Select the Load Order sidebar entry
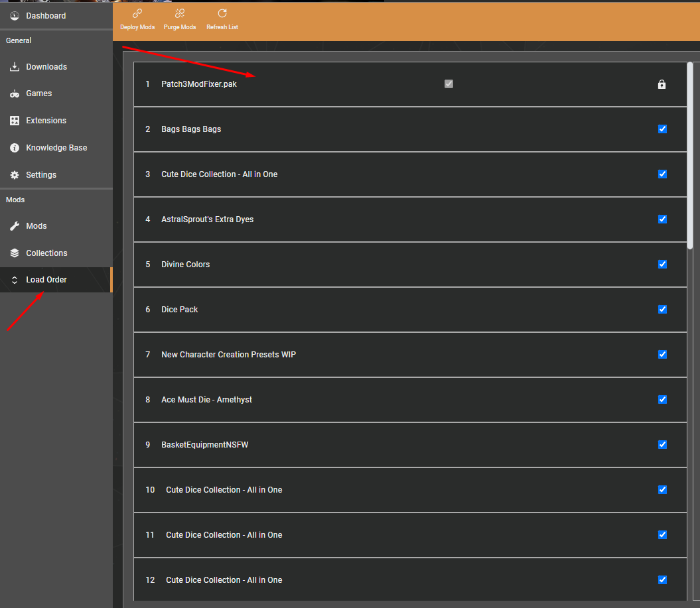 [56, 280]
